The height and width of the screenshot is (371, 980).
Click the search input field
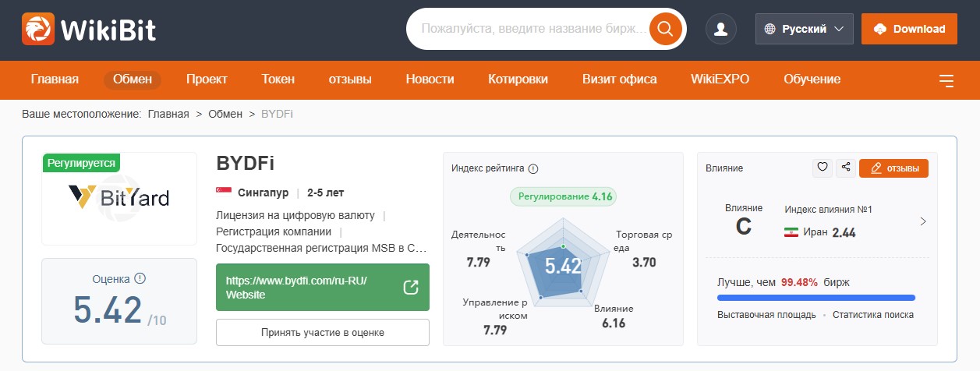coord(532,29)
